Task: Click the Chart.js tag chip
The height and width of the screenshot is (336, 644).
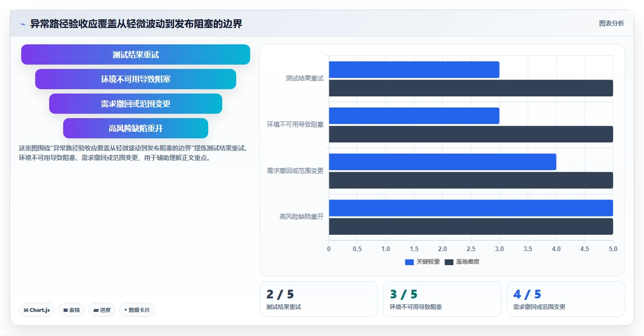Action: (37, 310)
